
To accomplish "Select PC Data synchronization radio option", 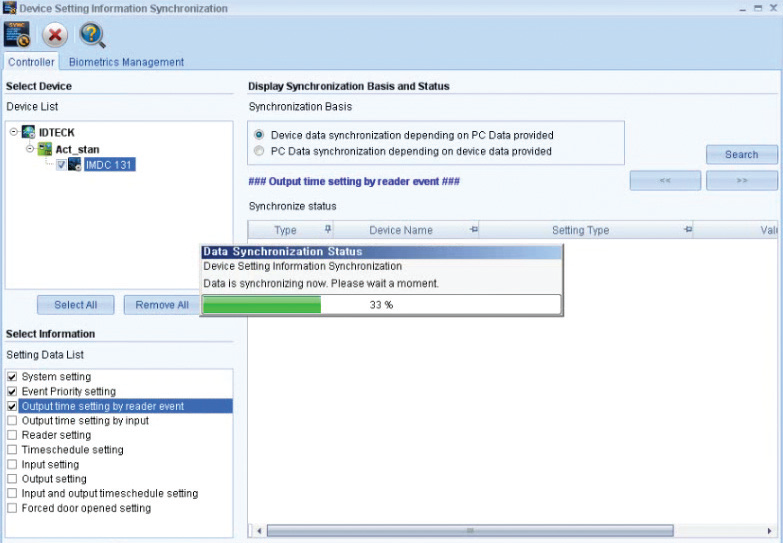I will [260, 151].
